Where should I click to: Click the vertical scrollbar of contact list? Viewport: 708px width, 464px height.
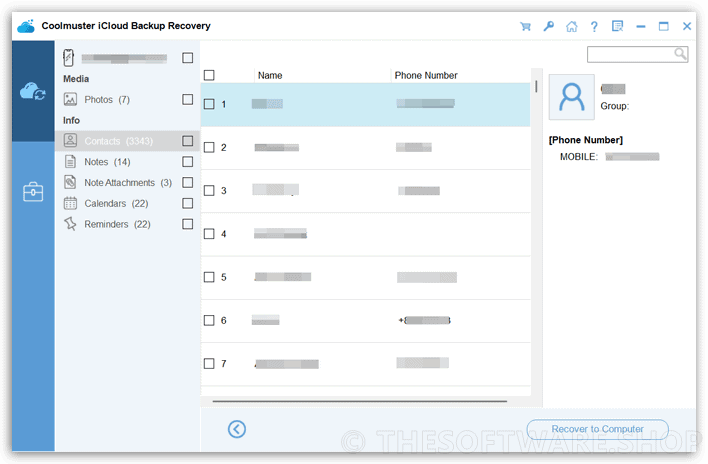coord(536,86)
